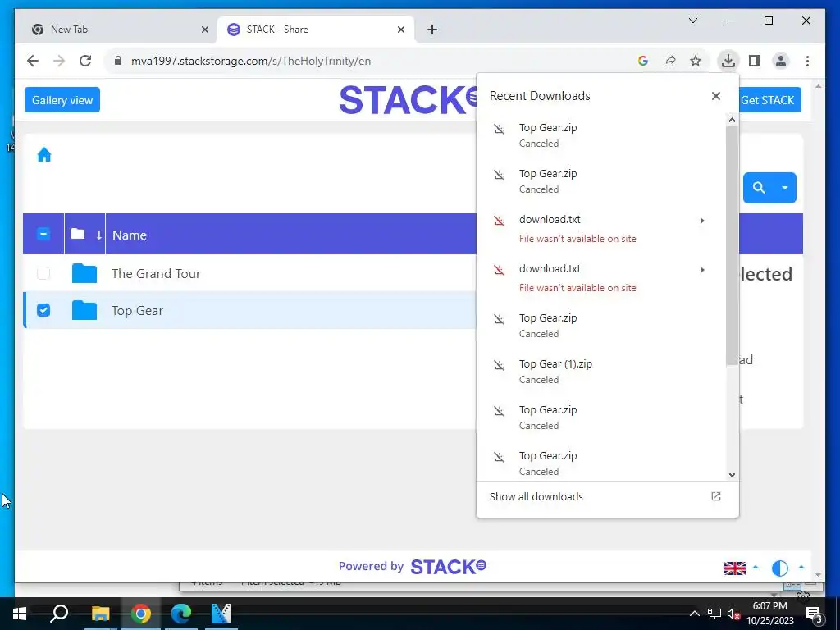Close the STACK - Share tab
Screen dimensions: 840x630
coord(400,30)
